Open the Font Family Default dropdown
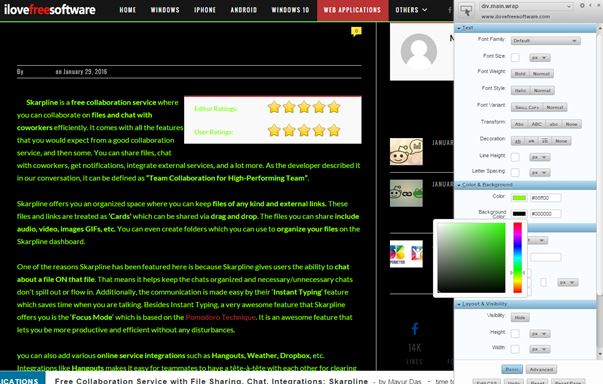This screenshot has height=384, width=603. point(545,41)
